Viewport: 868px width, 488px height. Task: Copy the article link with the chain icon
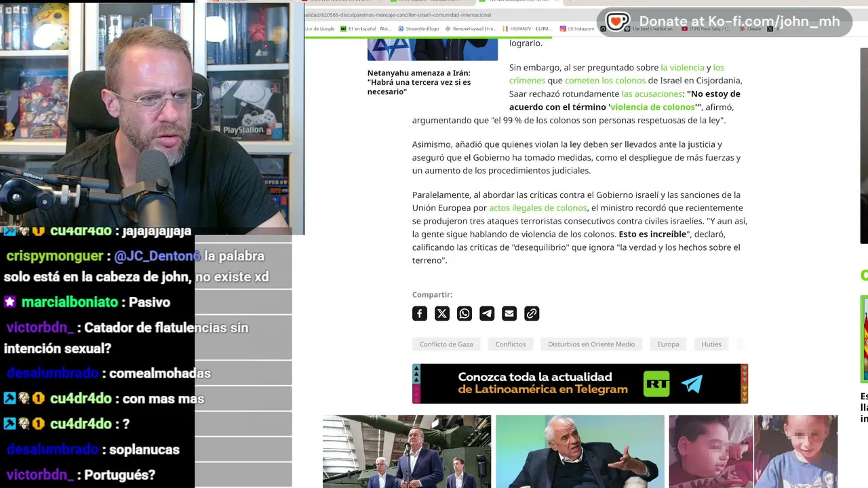point(532,313)
